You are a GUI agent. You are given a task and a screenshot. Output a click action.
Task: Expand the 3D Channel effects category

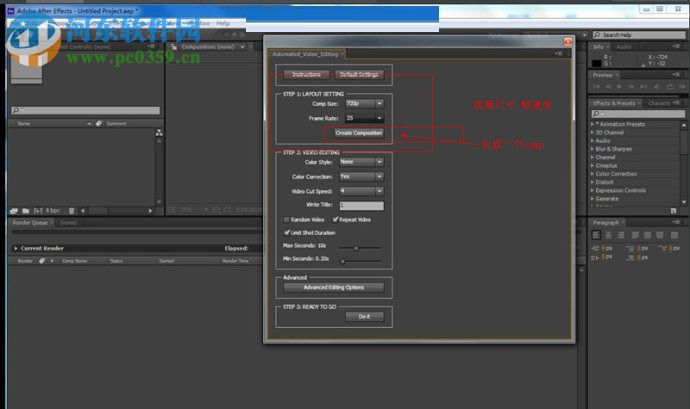click(592, 133)
